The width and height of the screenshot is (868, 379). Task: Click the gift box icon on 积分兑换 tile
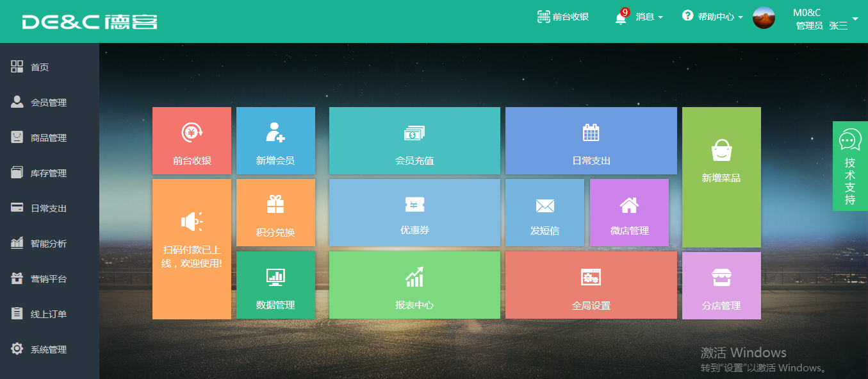tap(275, 204)
